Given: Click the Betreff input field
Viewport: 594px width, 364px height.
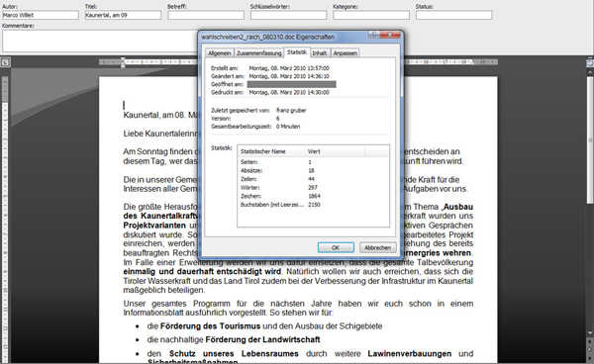Looking at the screenshot, I should [206, 15].
